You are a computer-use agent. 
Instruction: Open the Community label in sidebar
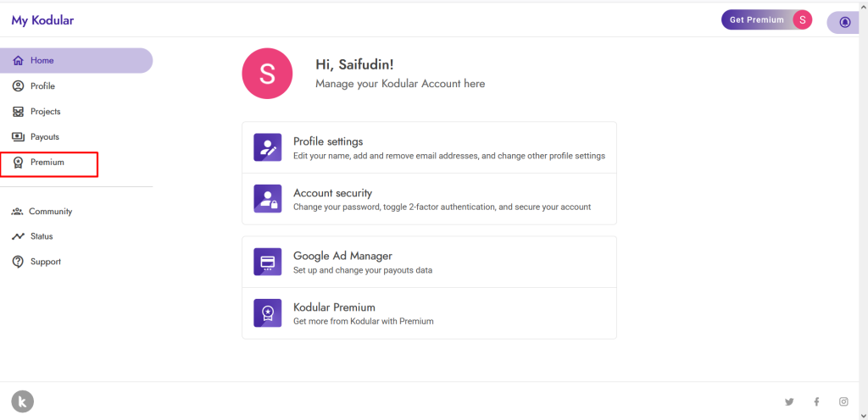(x=50, y=211)
